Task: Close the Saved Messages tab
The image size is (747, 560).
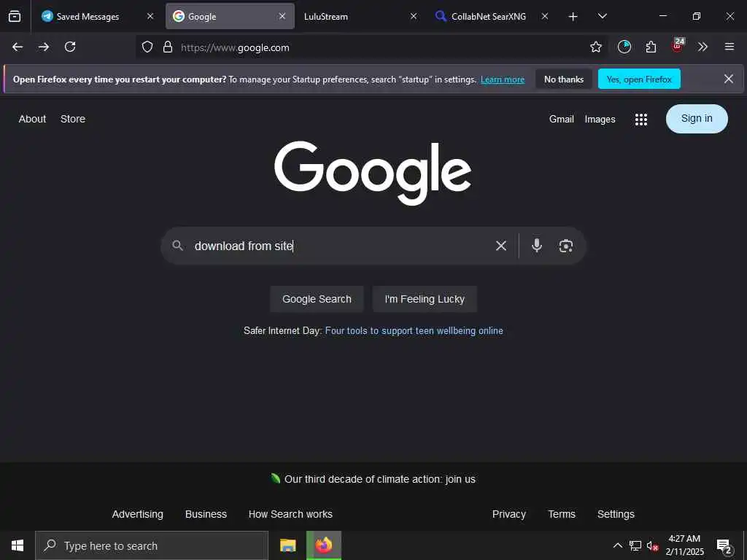Action: [150, 16]
